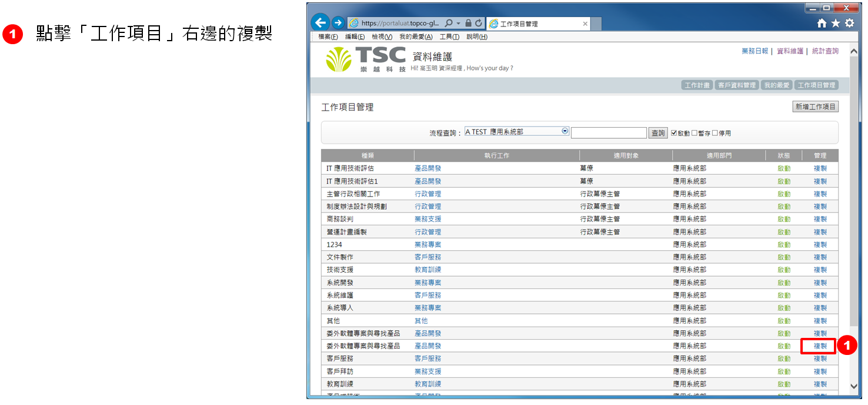Click 複製 link in 系統開發 row

pos(820,283)
